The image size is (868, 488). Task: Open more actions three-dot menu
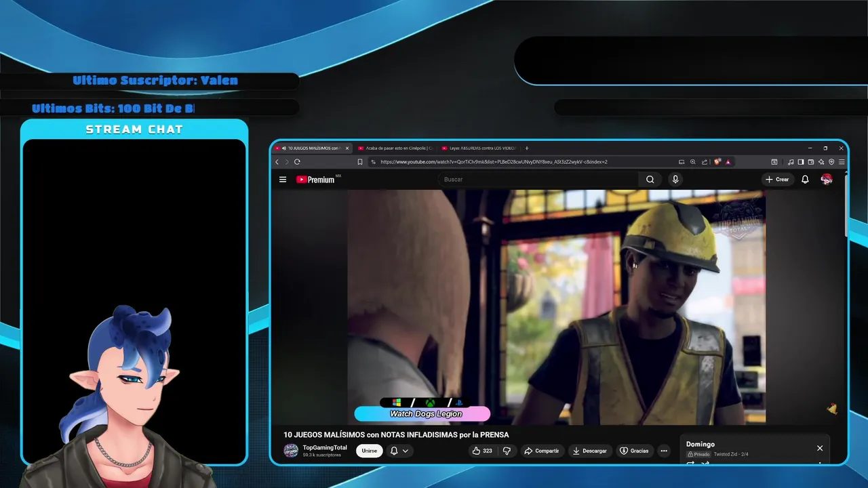[664, 451]
